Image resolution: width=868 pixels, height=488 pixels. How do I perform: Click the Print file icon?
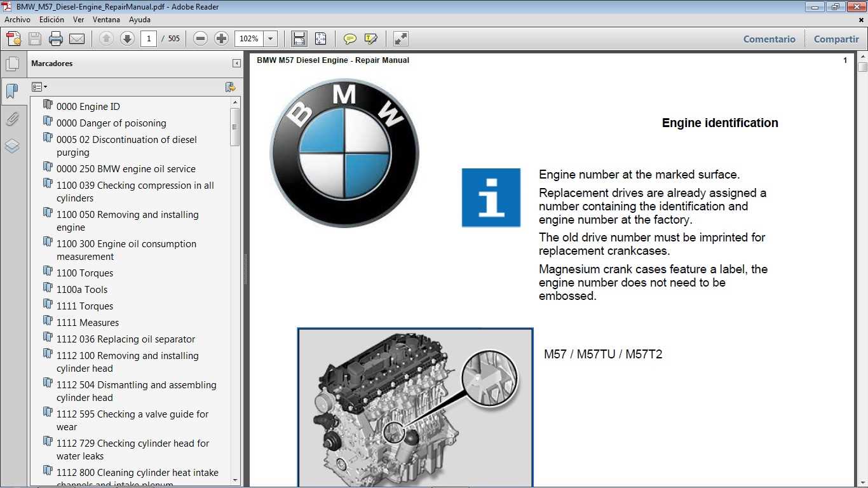pyautogui.click(x=56, y=39)
